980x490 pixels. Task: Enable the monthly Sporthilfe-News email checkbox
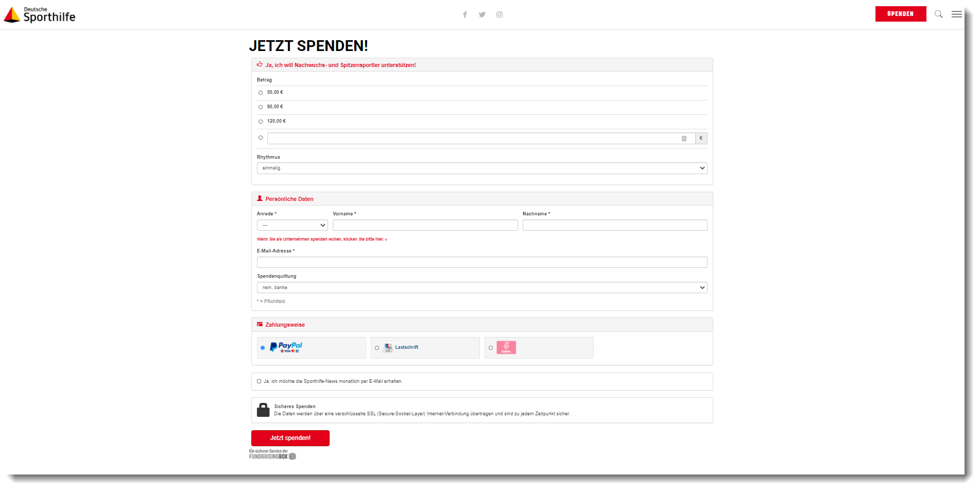pos(259,381)
